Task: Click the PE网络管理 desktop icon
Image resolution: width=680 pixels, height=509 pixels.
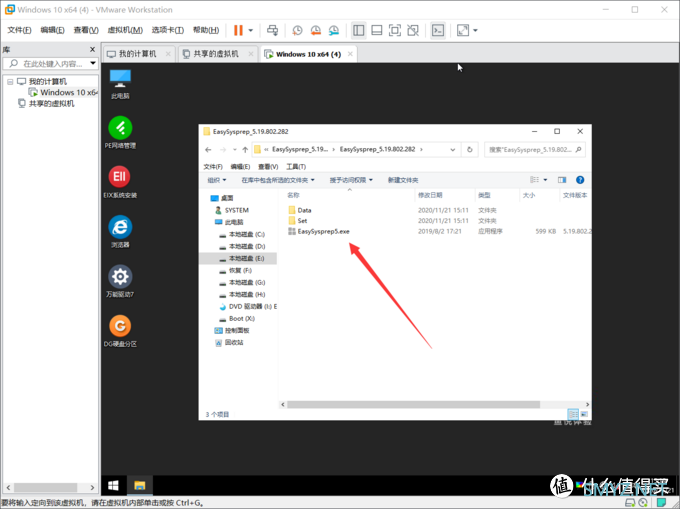Action: 120,132
